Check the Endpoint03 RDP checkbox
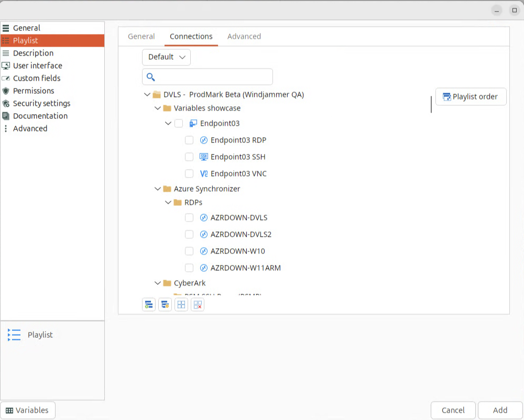Image resolution: width=524 pixels, height=420 pixels. point(189,140)
